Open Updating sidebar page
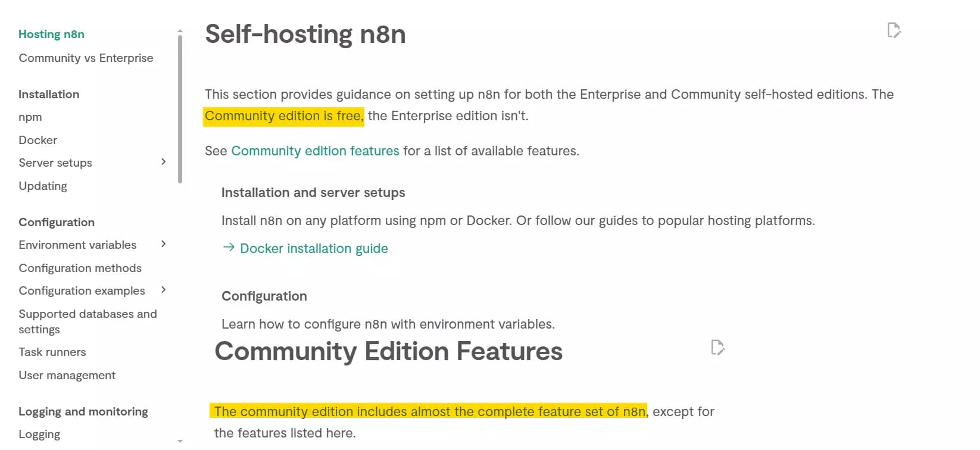This screenshot has height=450, width=980. click(43, 186)
